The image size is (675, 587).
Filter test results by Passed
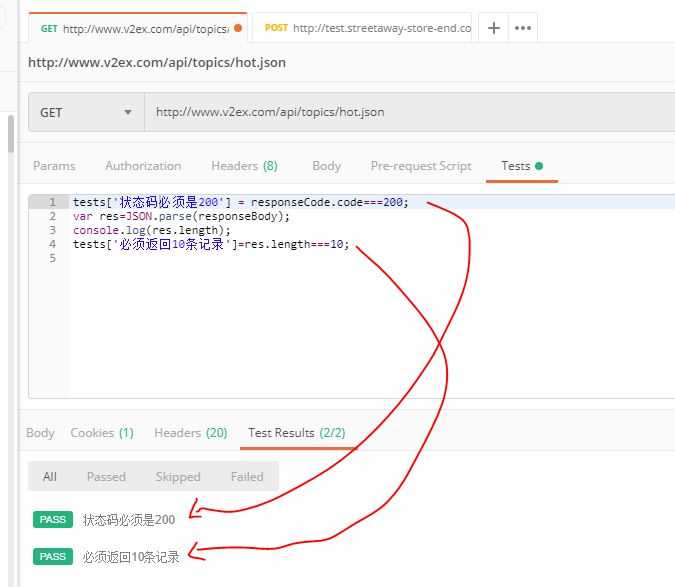click(106, 477)
